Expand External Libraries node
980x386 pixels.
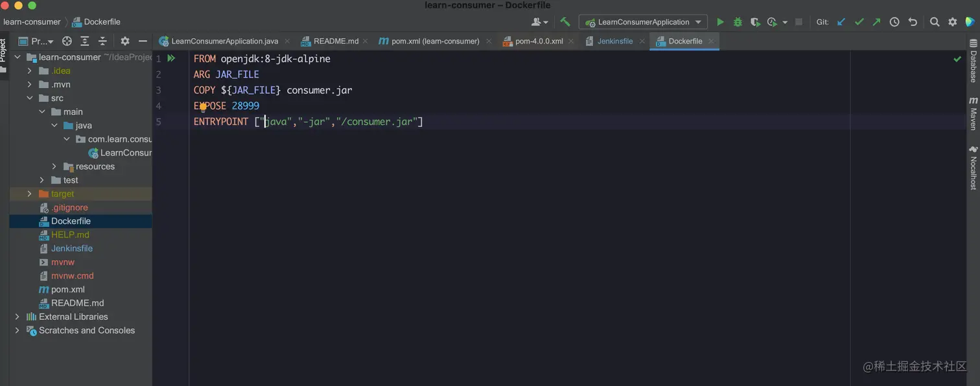click(17, 317)
